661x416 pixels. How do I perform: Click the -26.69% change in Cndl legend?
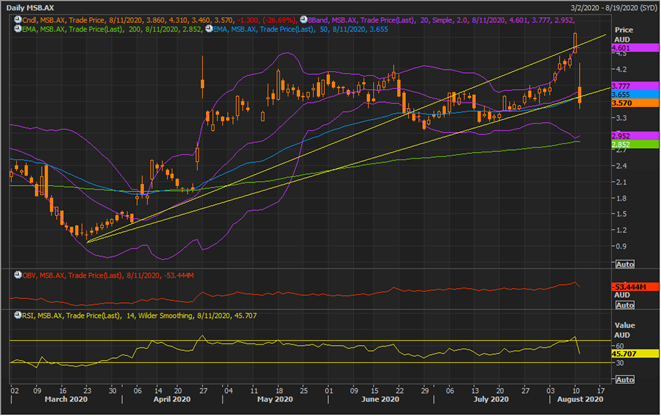pyautogui.click(x=278, y=20)
